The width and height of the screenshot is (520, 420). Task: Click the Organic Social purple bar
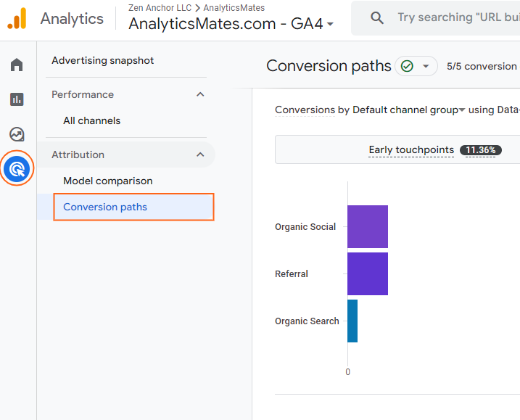(x=368, y=226)
